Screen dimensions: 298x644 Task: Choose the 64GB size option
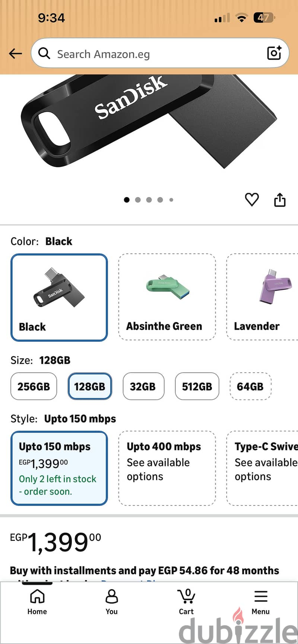(250, 386)
